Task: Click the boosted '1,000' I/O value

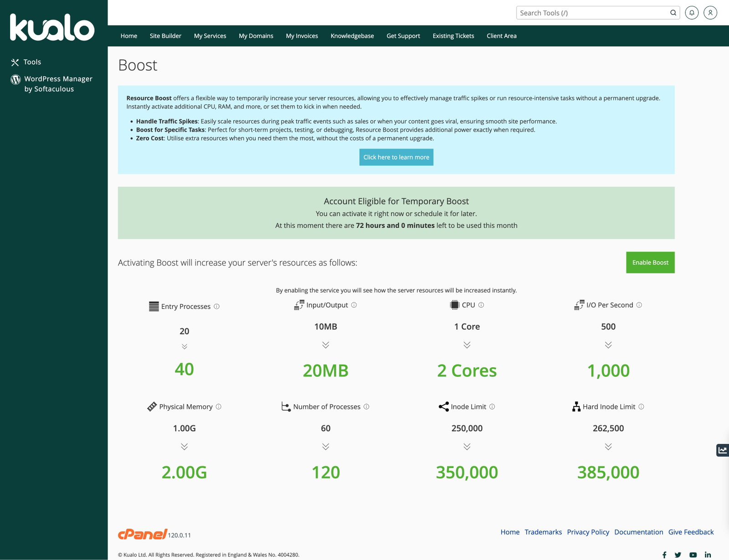Action: tap(608, 371)
